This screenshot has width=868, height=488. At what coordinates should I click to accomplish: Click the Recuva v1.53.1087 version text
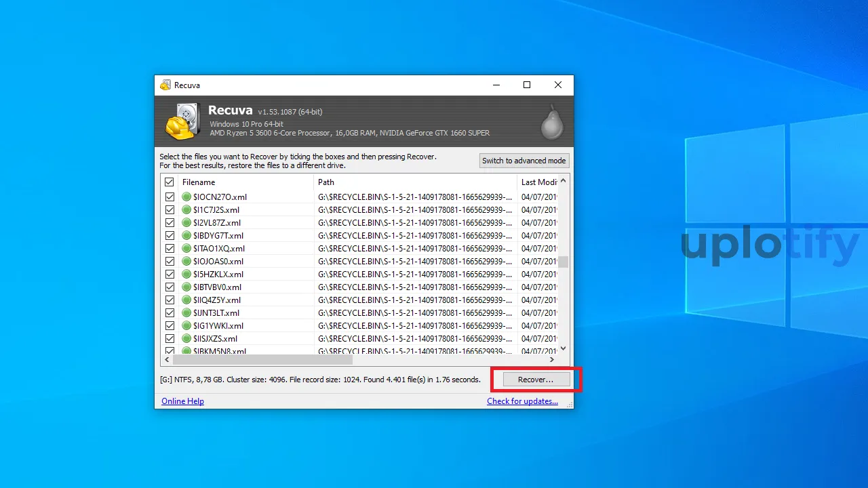(x=290, y=112)
